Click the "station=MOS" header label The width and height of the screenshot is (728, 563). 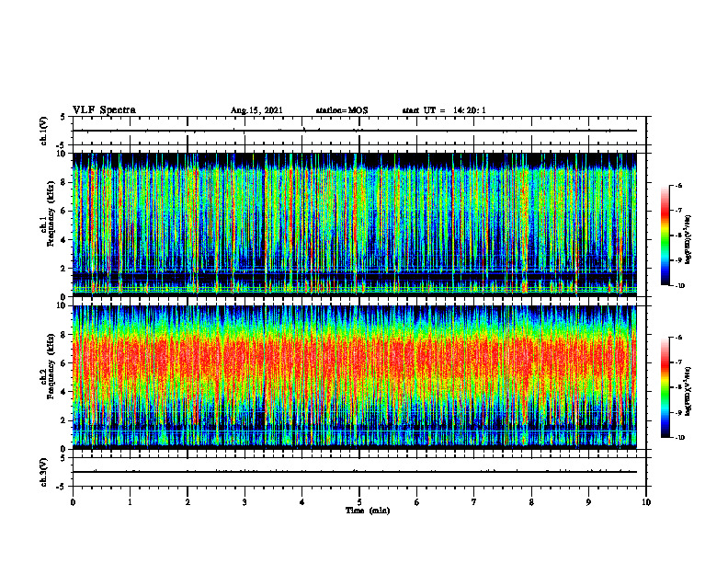(x=342, y=110)
